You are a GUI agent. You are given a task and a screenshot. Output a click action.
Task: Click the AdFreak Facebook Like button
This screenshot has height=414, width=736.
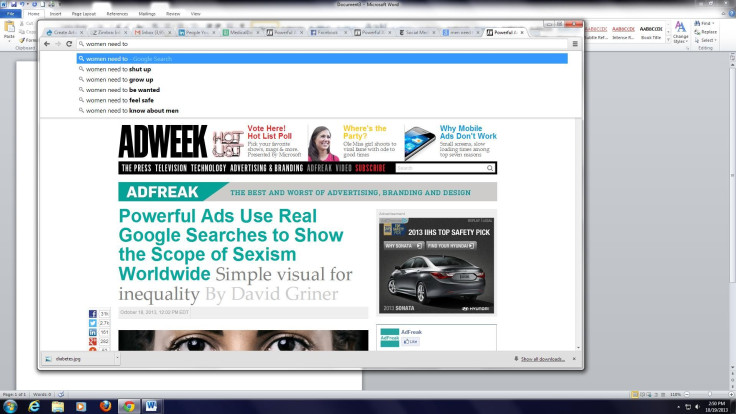coord(410,341)
